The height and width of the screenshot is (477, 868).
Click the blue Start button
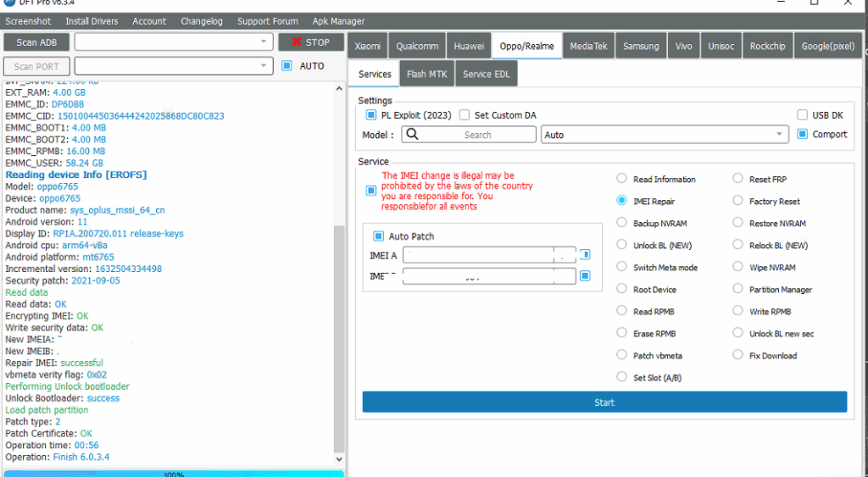(604, 402)
